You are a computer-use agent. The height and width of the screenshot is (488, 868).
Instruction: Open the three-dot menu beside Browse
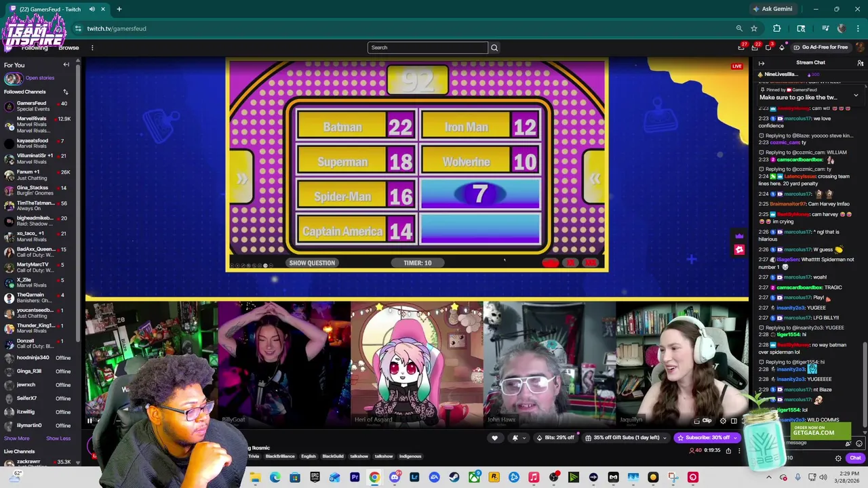[92, 47]
